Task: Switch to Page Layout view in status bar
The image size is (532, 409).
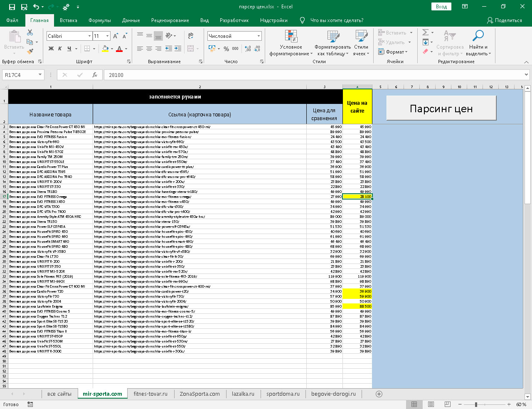Action: tap(431, 404)
